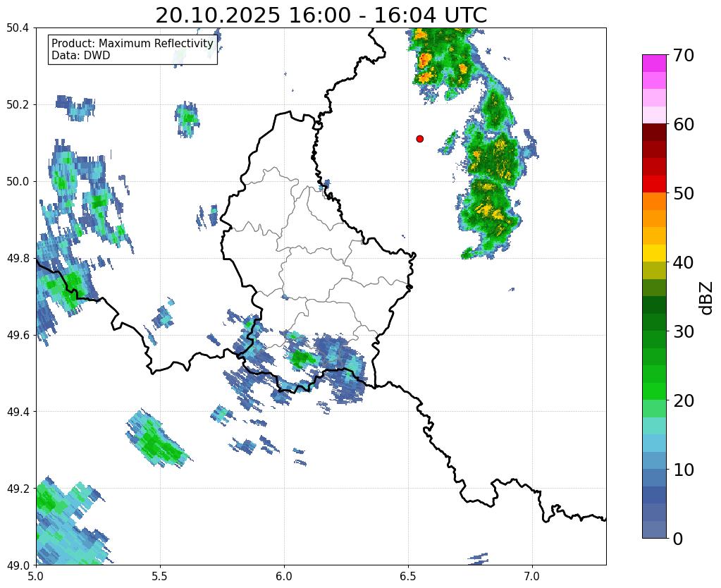
Task: Click the 10 label on the colorbar
Action: (683, 470)
